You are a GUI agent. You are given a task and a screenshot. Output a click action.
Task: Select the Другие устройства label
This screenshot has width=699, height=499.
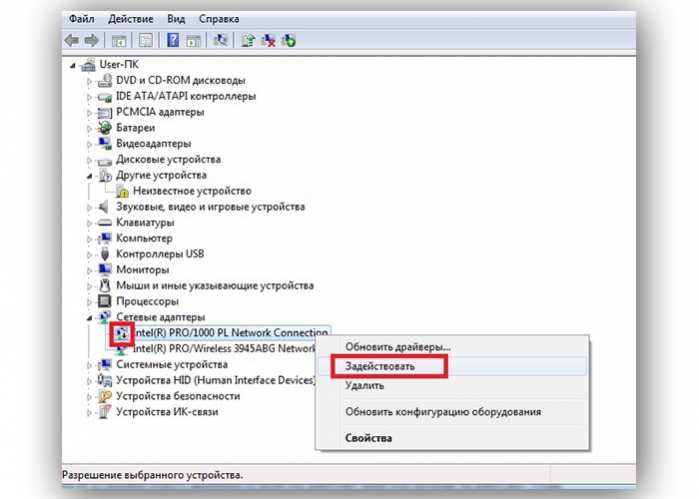[161, 175]
